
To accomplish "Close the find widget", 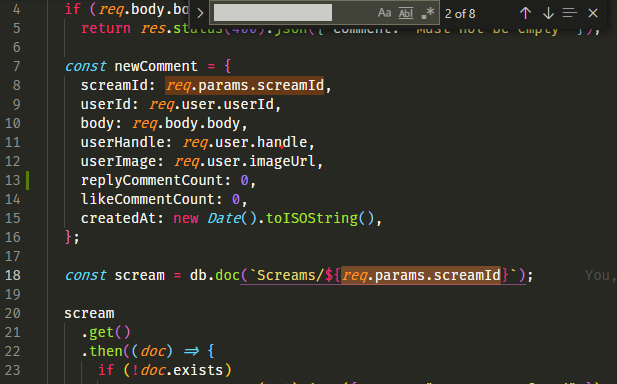I will point(593,13).
